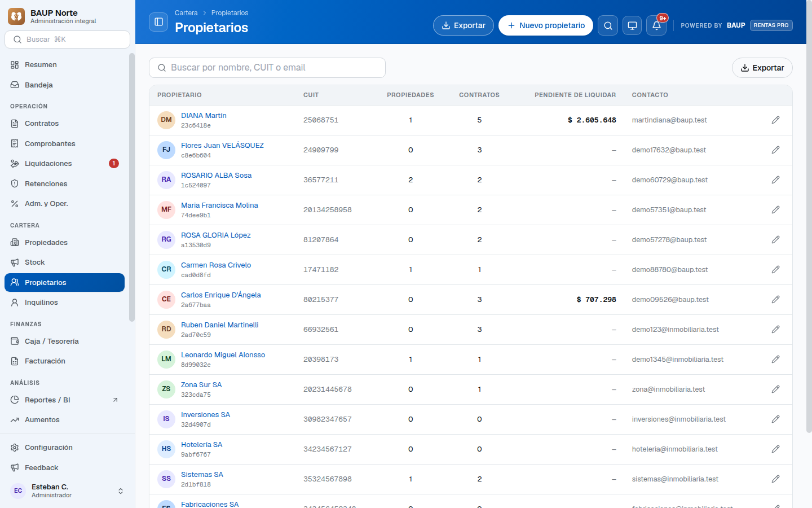Click the BAUP Norte logo icon
The image size is (812, 508).
tap(16, 16)
